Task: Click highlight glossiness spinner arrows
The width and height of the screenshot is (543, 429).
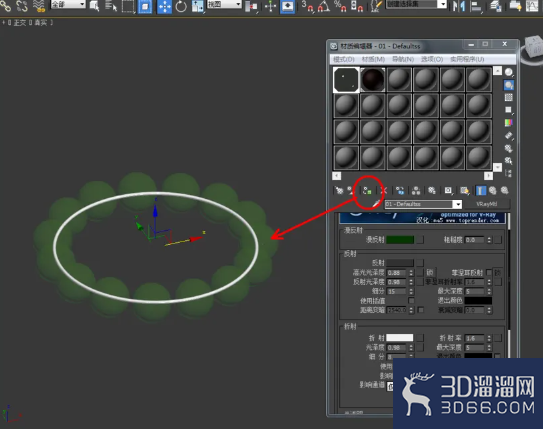Action: pyautogui.click(x=411, y=272)
